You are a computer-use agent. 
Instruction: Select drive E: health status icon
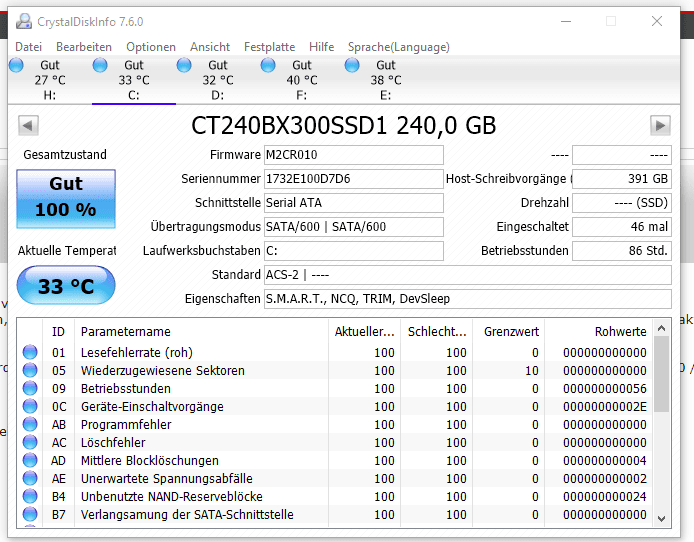(x=352, y=65)
